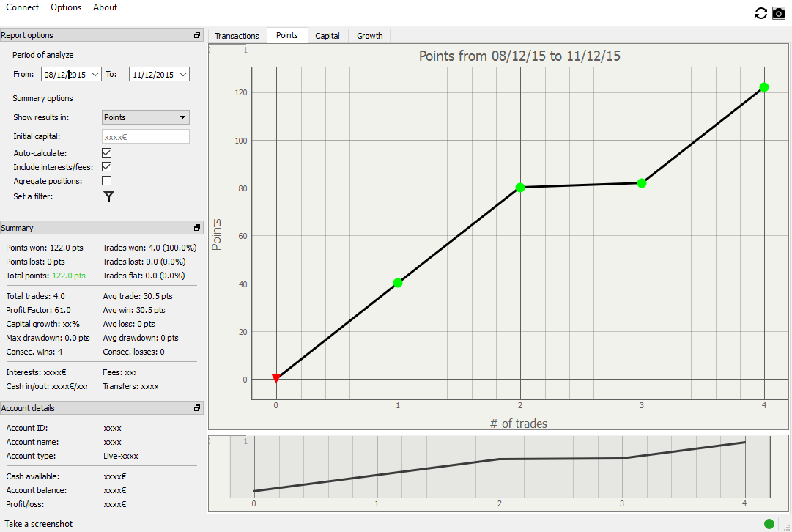Open the Options menu

66,7
